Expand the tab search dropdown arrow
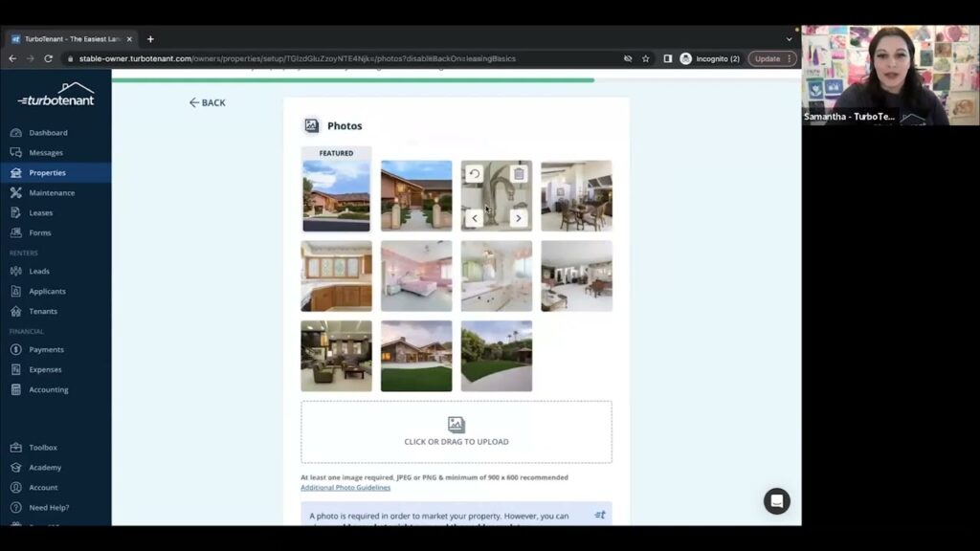980x551 pixels. click(789, 38)
